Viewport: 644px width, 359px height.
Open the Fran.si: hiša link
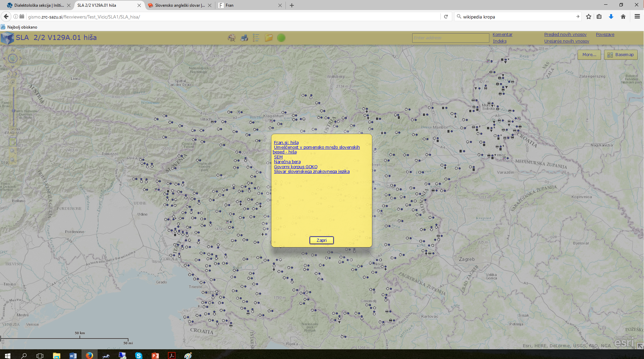click(286, 142)
